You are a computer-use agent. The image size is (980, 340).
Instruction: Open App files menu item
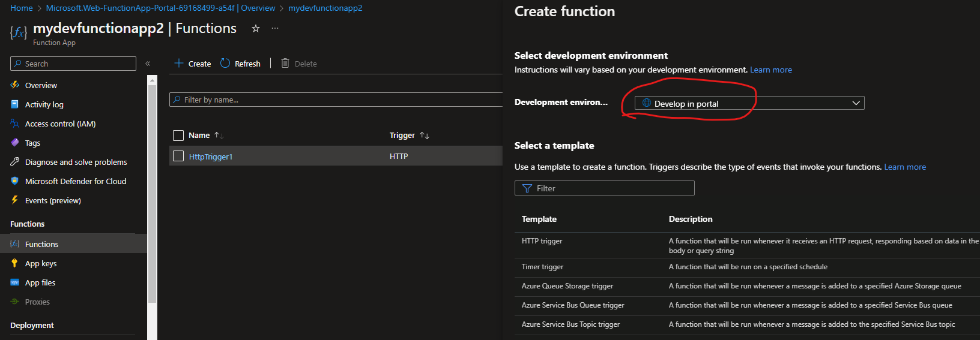point(40,282)
